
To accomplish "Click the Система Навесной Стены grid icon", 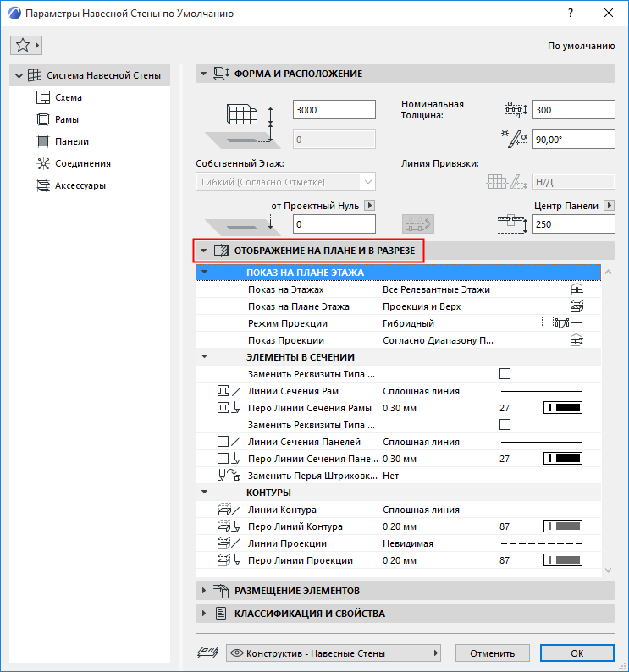I will pos(35,75).
